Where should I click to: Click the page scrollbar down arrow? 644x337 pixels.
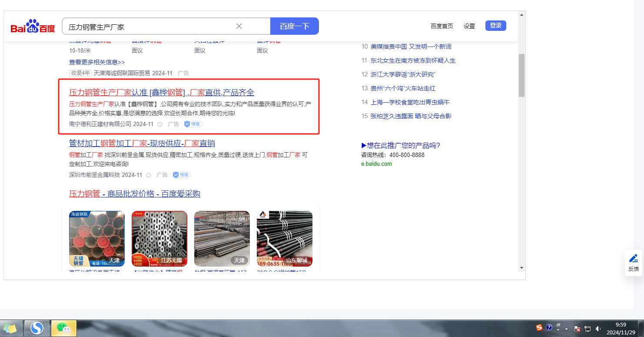point(521,267)
